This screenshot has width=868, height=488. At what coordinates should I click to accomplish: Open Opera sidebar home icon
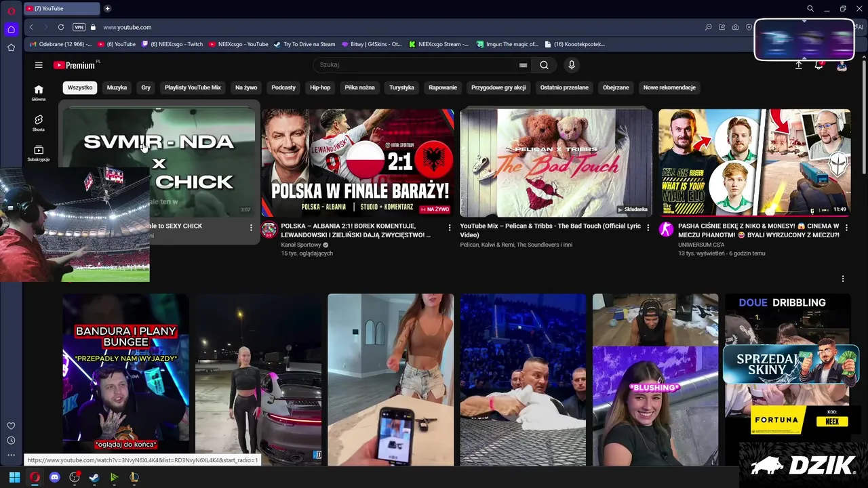click(11, 29)
